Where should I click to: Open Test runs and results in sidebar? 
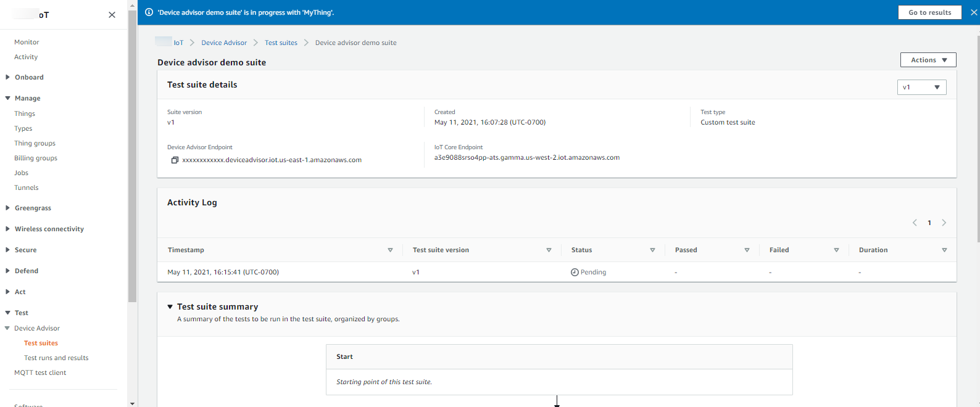point(56,358)
